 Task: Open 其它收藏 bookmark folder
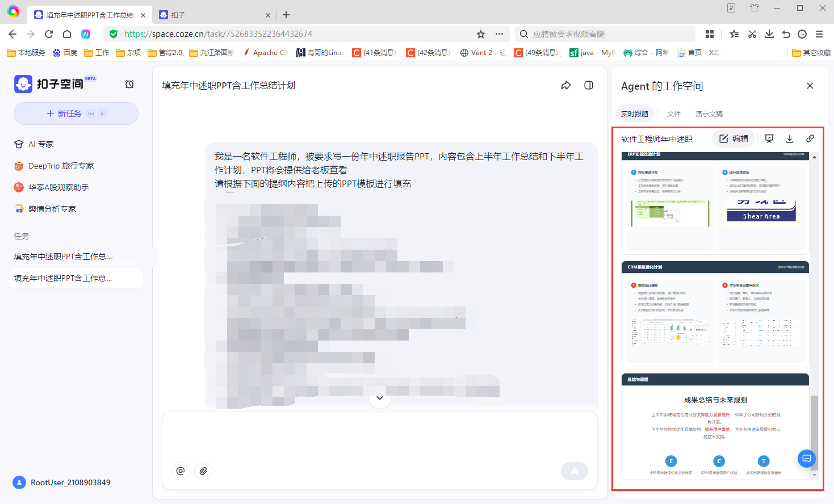(x=811, y=53)
